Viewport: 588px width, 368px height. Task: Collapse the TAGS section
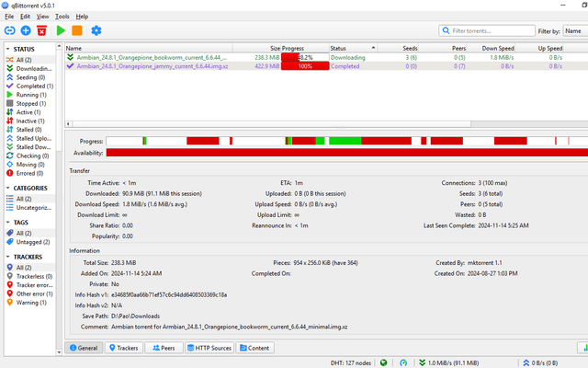(x=8, y=223)
